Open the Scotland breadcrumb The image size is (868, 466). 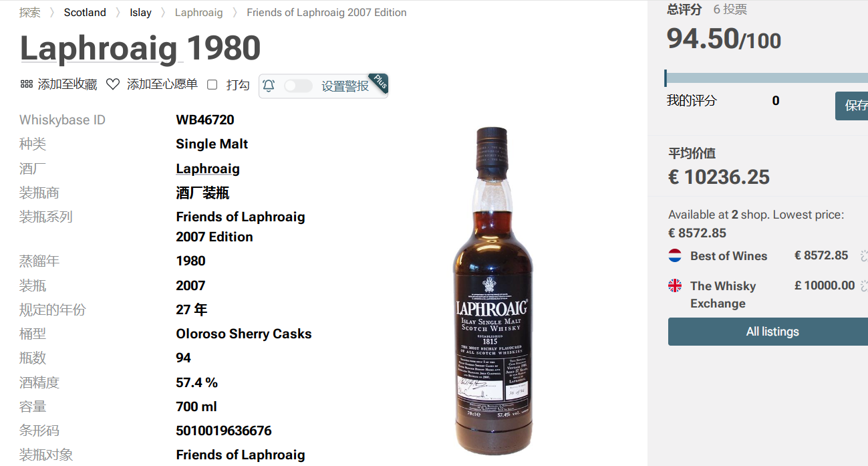pyautogui.click(x=85, y=12)
